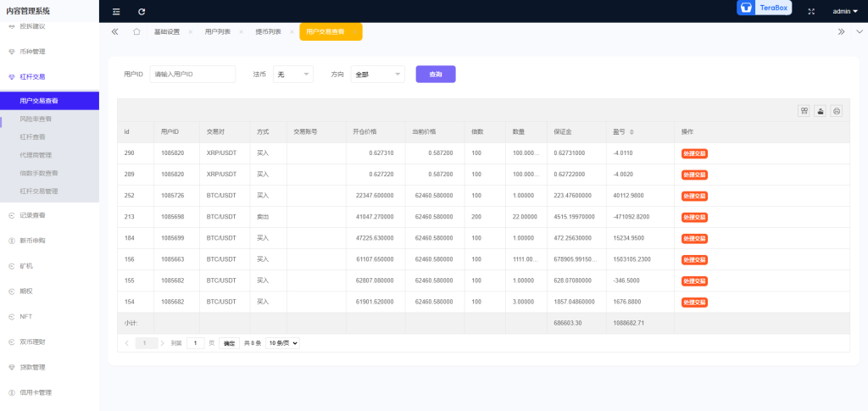Expand the admin user menu

pyautogui.click(x=845, y=11)
